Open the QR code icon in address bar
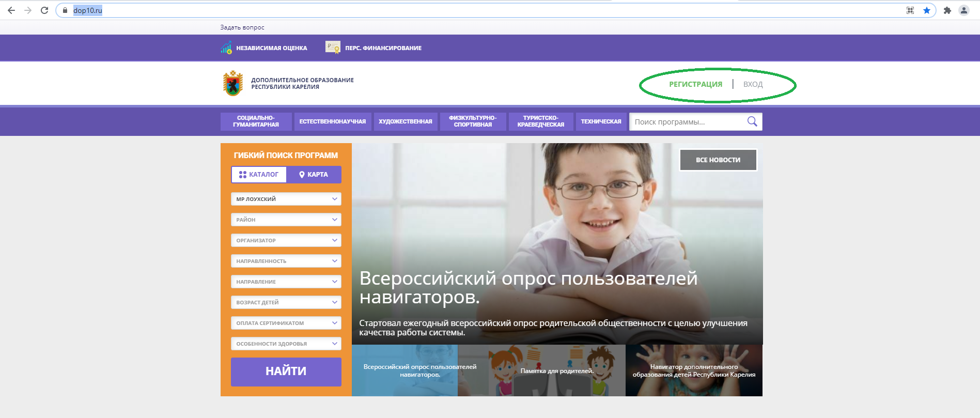 coord(910,10)
